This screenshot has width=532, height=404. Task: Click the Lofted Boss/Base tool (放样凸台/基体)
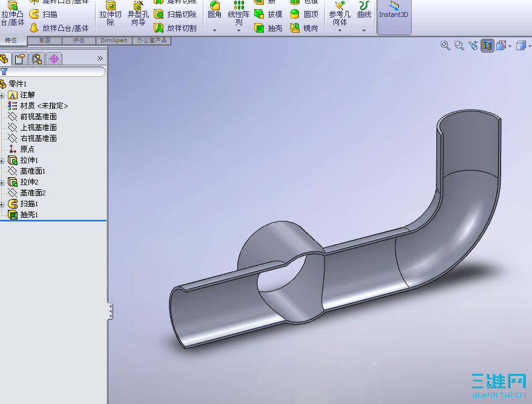tap(59, 28)
